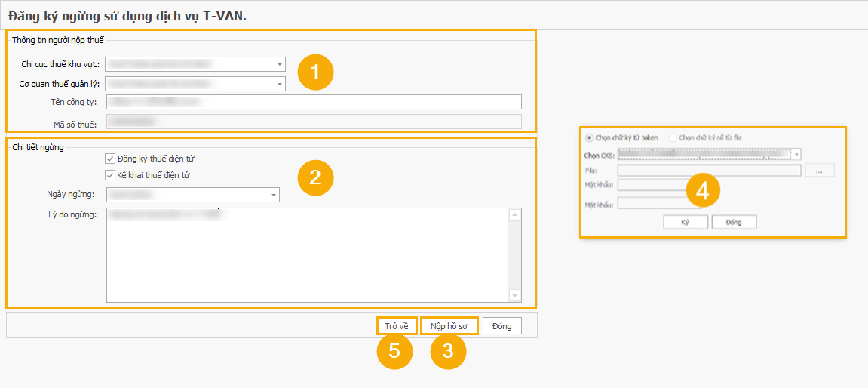Open the Ngày ngừng date dropdown
Image resolution: width=868 pixels, height=388 pixels.
(x=274, y=195)
